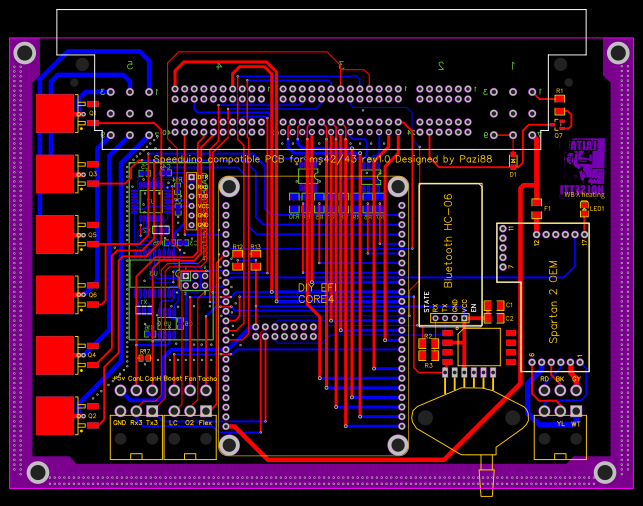This screenshot has height=506, width=643.
Task: Select the R3 resistor designator
Action: click(428, 365)
